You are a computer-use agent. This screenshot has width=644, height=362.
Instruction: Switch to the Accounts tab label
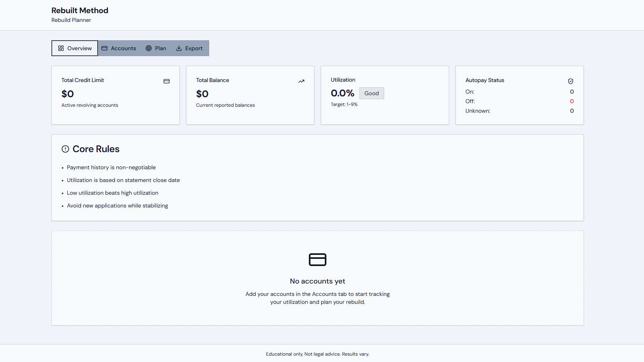[x=123, y=48]
